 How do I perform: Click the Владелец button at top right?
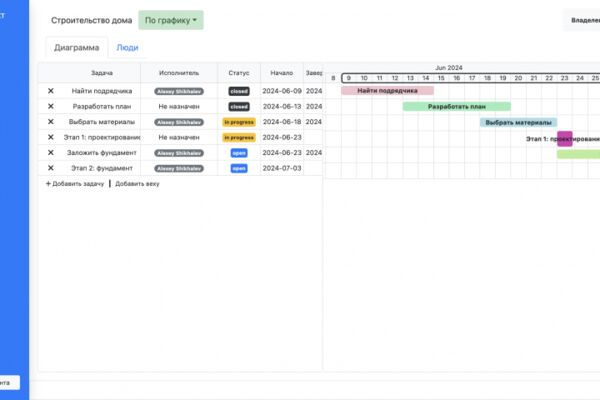(582, 20)
